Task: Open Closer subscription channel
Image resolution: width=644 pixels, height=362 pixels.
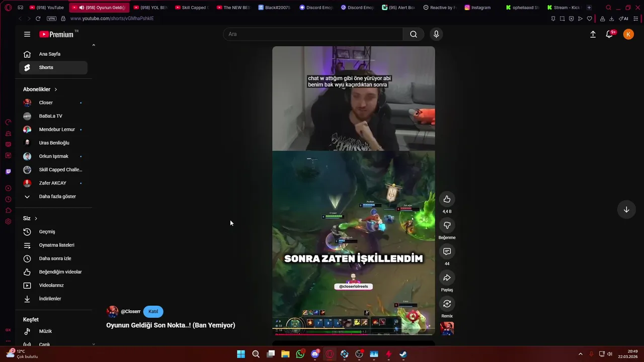Action: coord(53,103)
